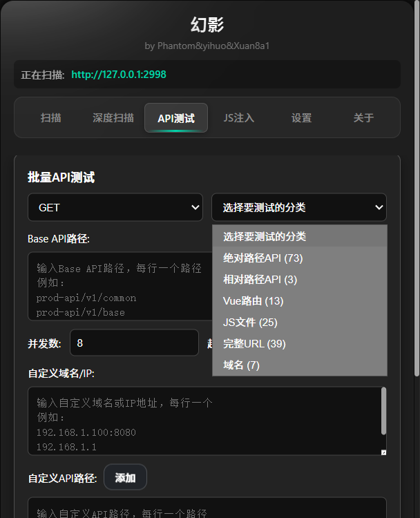Viewport: 420px width, 518px height.
Task: Open the 深度扫描 tab
Action: tap(113, 118)
